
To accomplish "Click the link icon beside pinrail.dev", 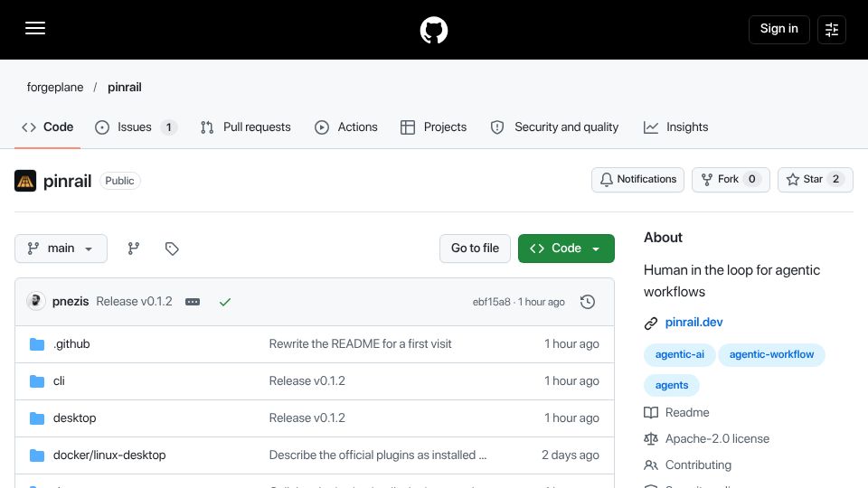I will 651,324.
